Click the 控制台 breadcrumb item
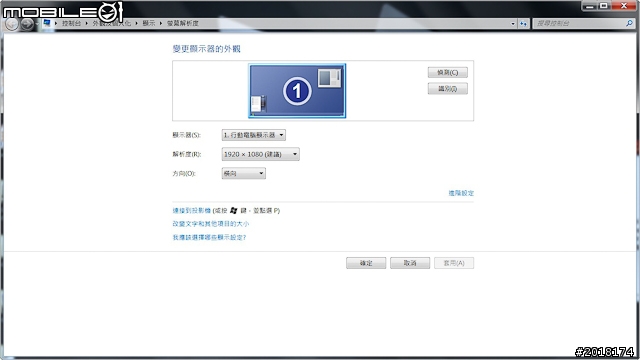Viewport: 640px width, 360px height. point(71,23)
